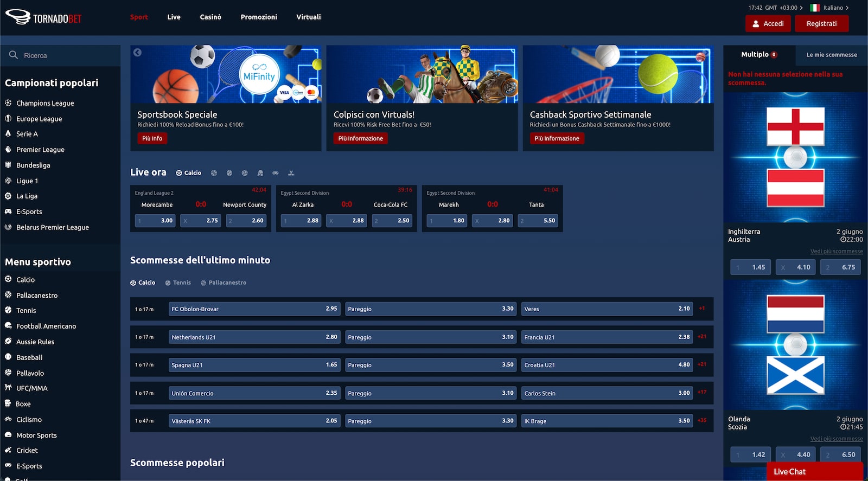This screenshot has height=481, width=868.
Task: Click E-Sports icon under Campionati popolari
Action: (8, 211)
